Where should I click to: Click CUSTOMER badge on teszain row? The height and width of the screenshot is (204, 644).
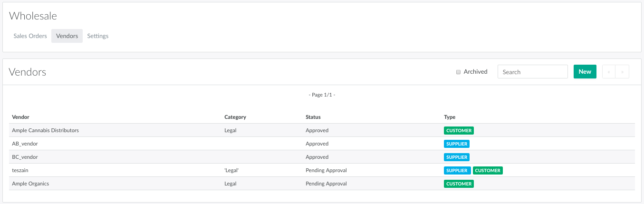click(488, 170)
